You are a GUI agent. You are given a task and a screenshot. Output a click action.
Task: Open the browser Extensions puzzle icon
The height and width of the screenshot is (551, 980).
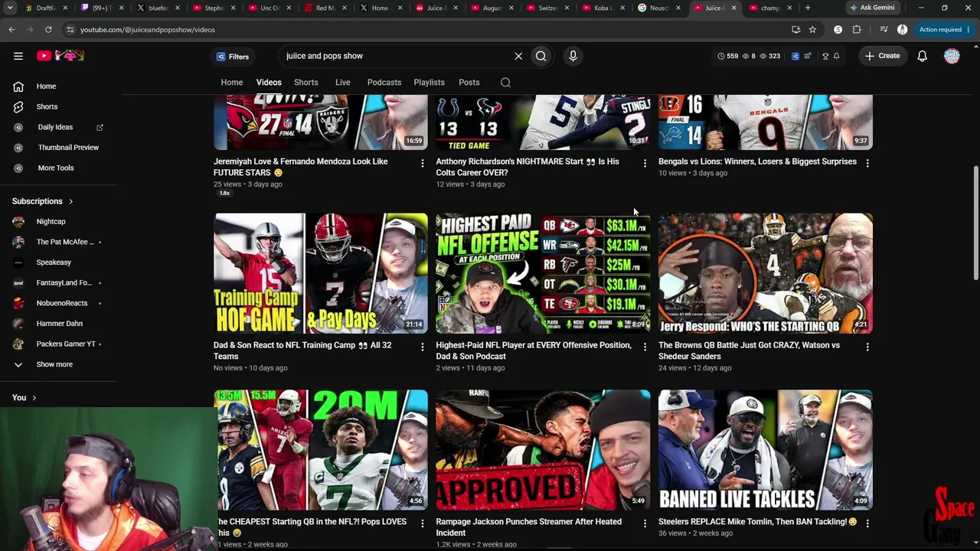(x=857, y=30)
